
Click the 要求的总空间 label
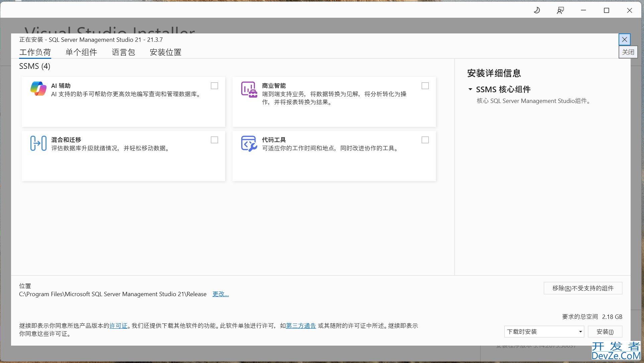tap(580, 317)
